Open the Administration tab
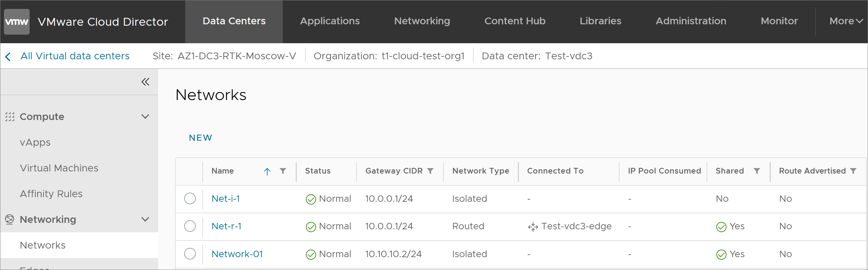This screenshot has height=270, width=868. (691, 21)
